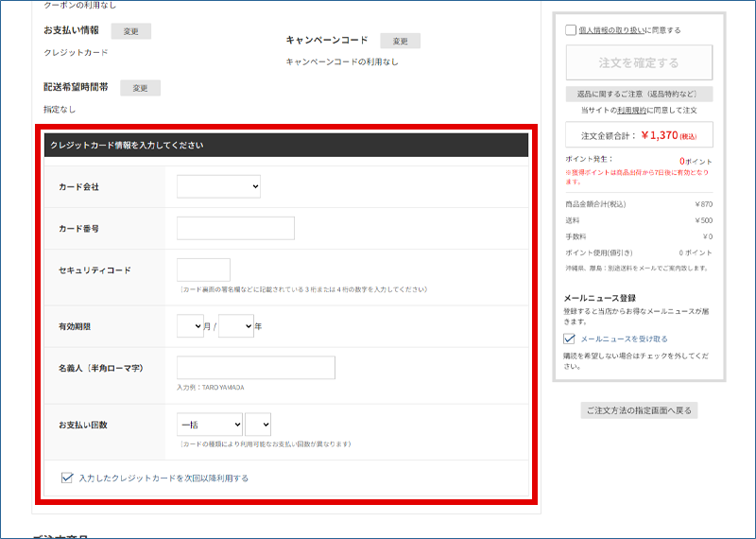Open the expiry year (年) dropdown

tap(235, 326)
